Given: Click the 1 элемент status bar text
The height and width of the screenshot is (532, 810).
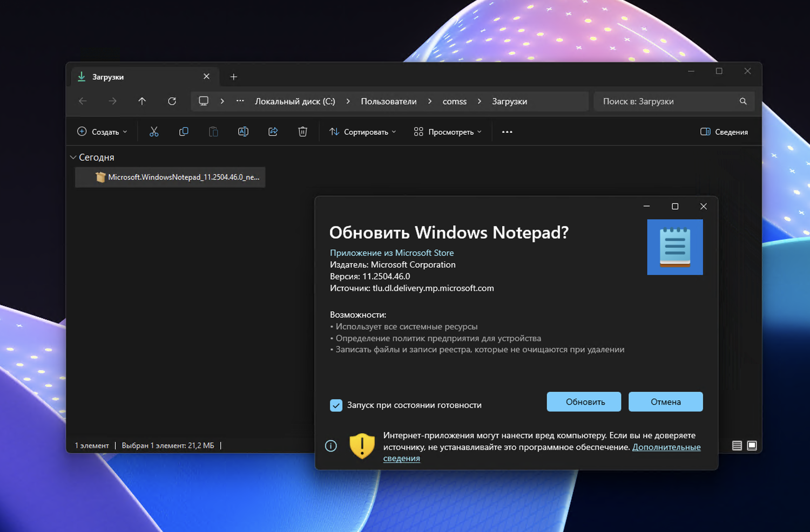Looking at the screenshot, I should (x=92, y=446).
